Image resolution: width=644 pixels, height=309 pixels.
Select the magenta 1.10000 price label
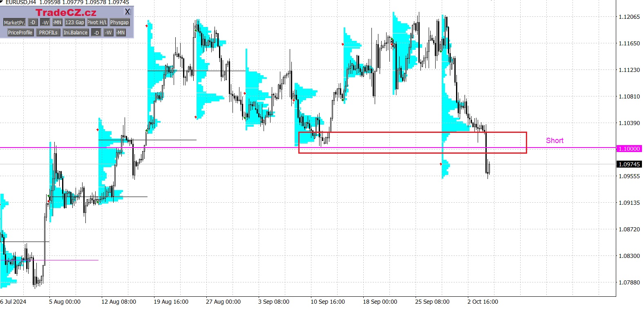(629, 149)
